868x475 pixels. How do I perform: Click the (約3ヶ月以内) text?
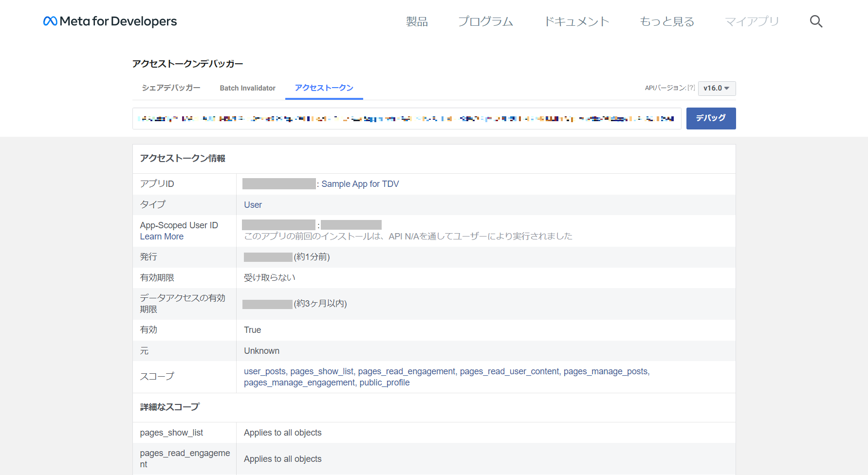coord(320,304)
